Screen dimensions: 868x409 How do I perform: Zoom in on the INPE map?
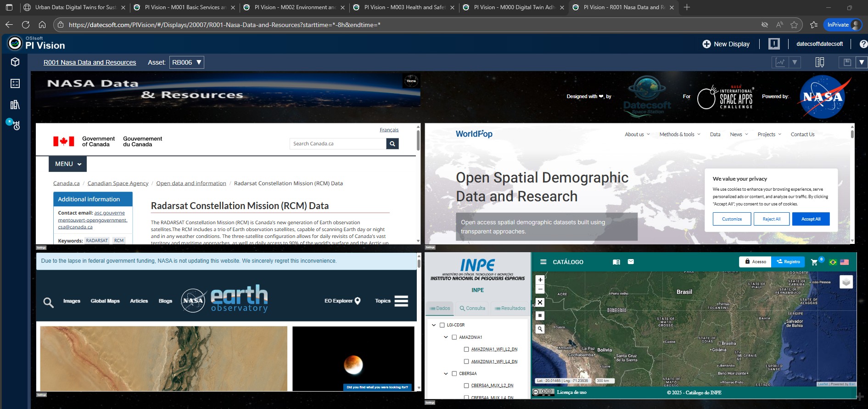[540, 279]
